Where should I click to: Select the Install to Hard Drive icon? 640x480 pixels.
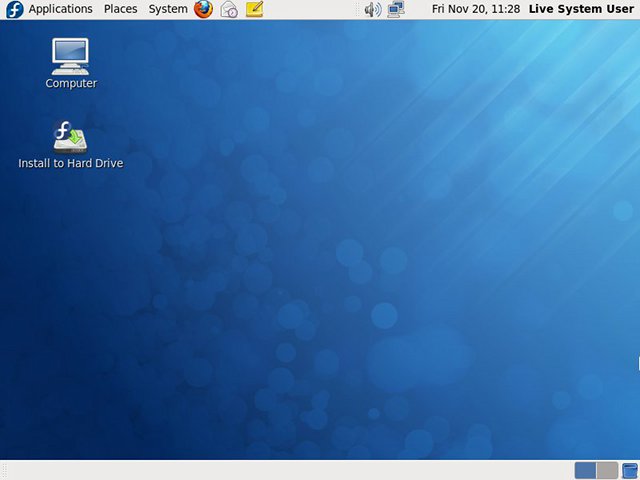tap(71, 144)
